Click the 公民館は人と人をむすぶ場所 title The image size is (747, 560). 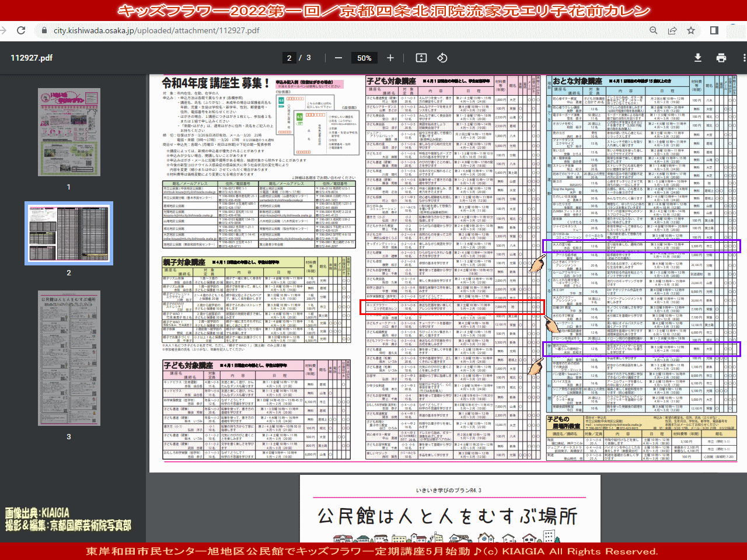tap(448, 516)
